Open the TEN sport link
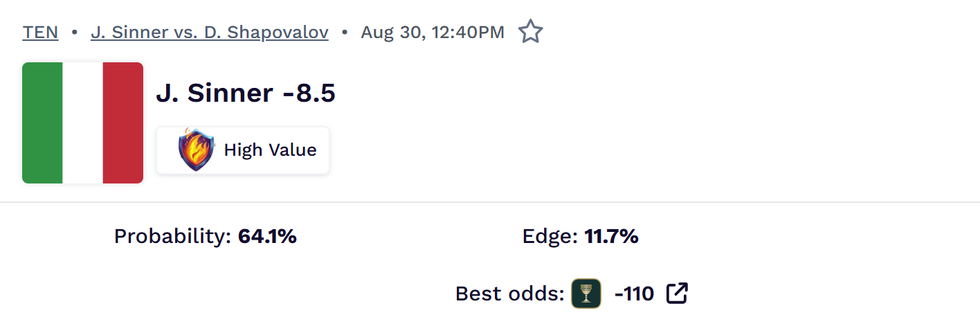980x333 pixels. [x=40, y=33]
